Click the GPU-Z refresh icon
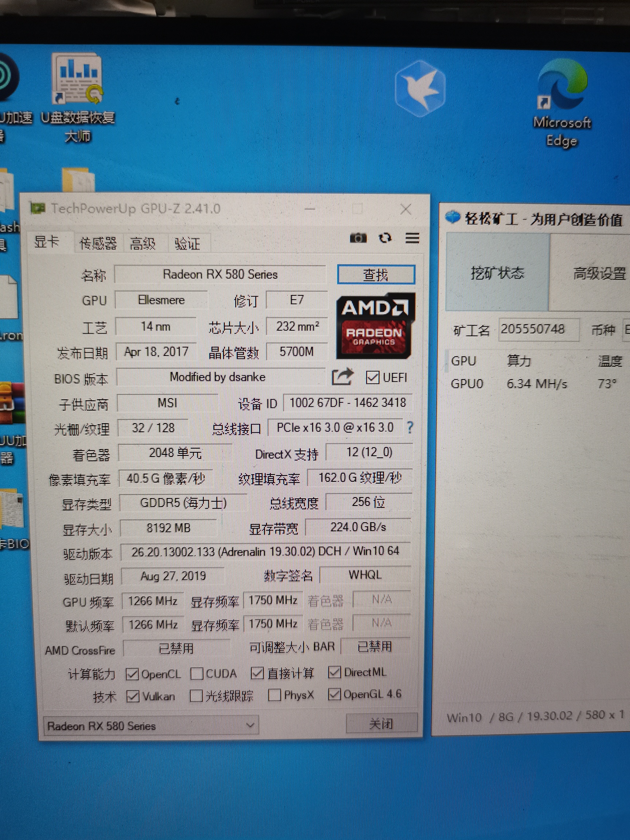 [x=385, y=238]
